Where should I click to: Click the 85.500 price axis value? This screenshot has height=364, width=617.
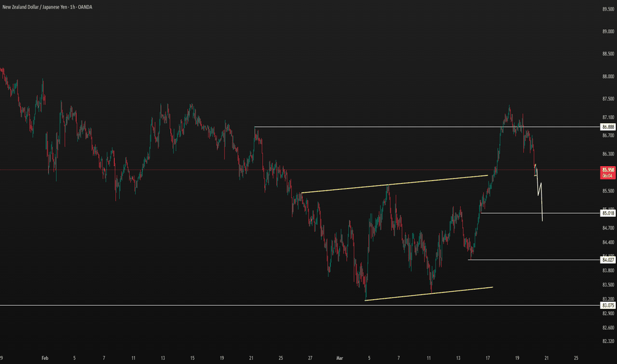click(608, 191)
